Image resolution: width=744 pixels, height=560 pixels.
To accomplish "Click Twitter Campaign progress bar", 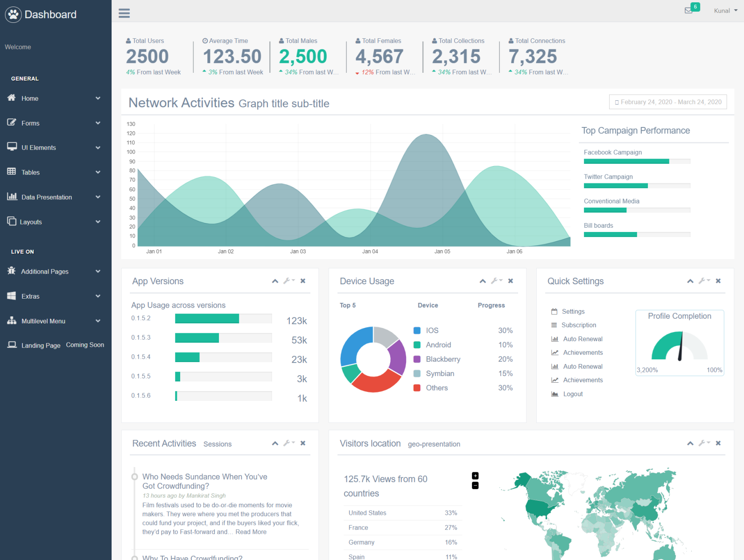I will point(637,186).
